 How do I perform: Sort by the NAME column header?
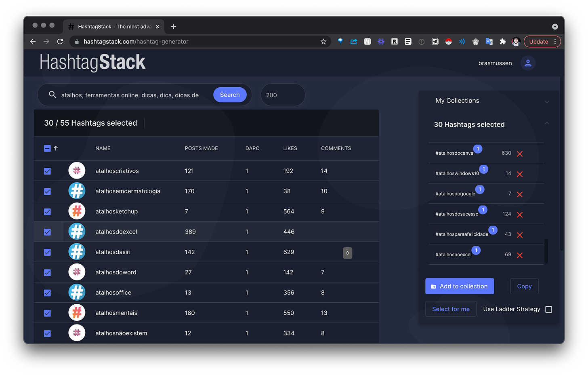(103, 148)
